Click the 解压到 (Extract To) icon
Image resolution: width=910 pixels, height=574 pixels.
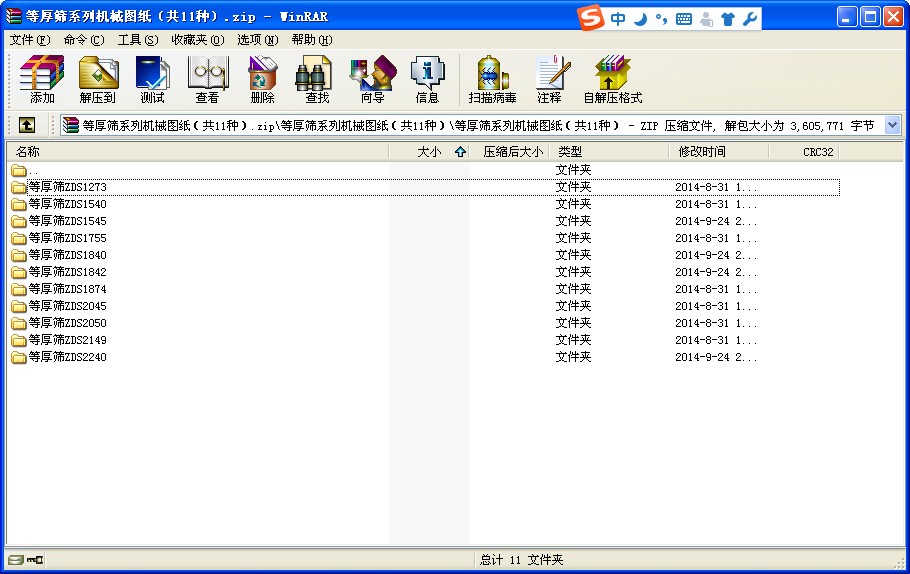(98, 80)
